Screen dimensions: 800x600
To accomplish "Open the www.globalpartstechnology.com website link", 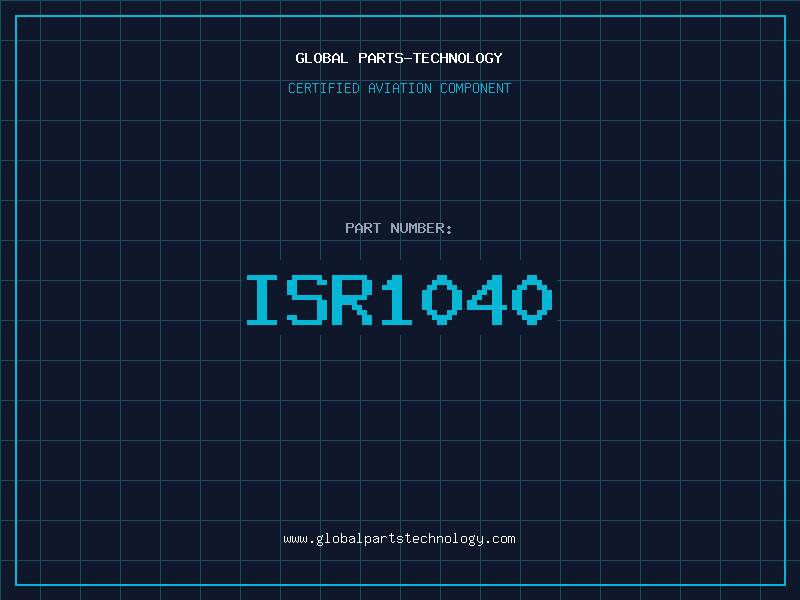I will [399, 539].
